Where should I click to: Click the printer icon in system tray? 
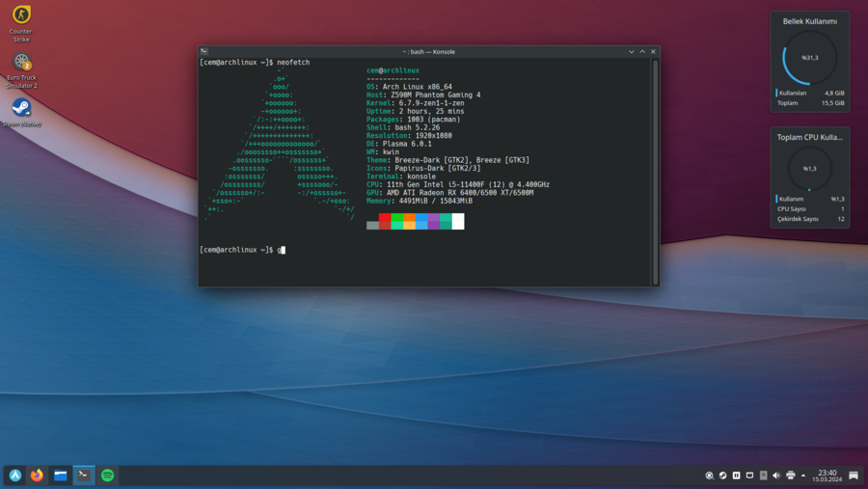pos(790,475)
